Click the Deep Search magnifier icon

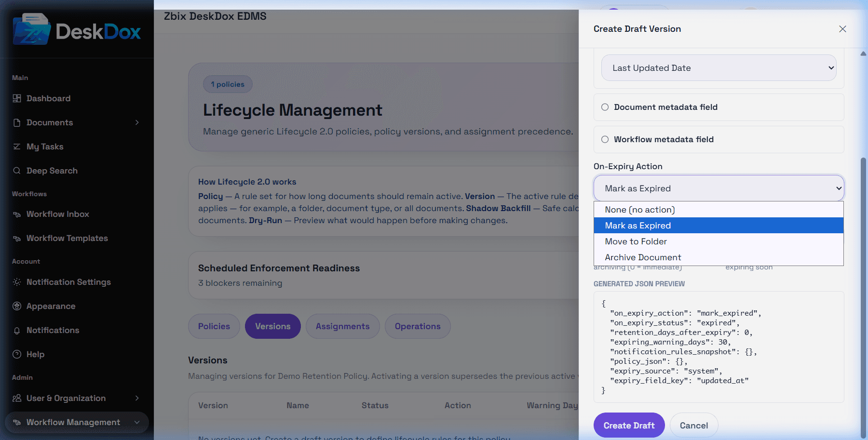(x=17, y=171)
